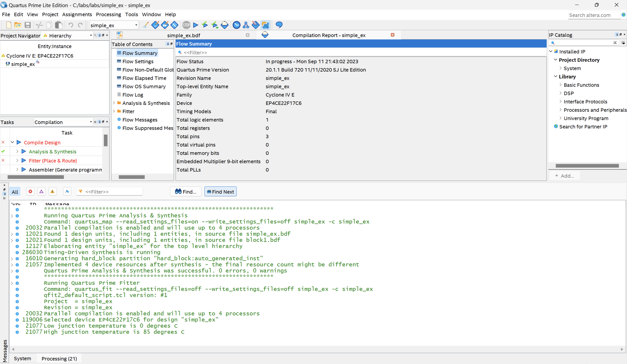Expand the Fitter folder in Table of Contents

pos(114,111)
